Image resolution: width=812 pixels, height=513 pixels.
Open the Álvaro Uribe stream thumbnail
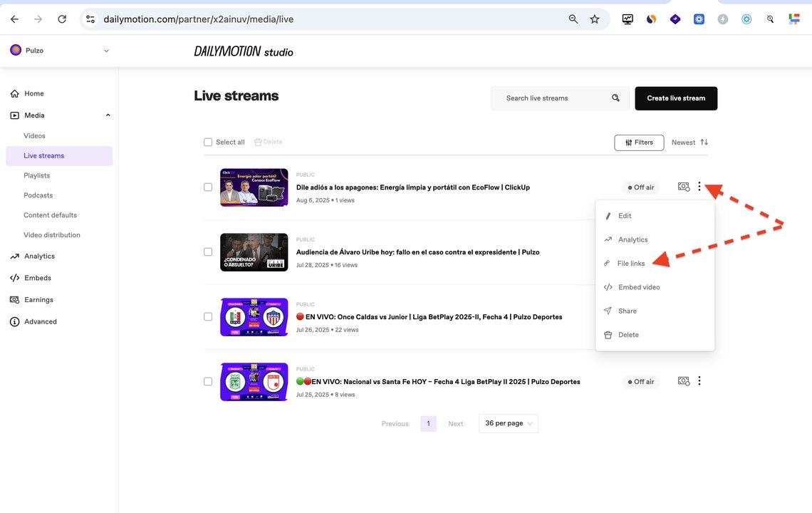click(x=254, y=252)
